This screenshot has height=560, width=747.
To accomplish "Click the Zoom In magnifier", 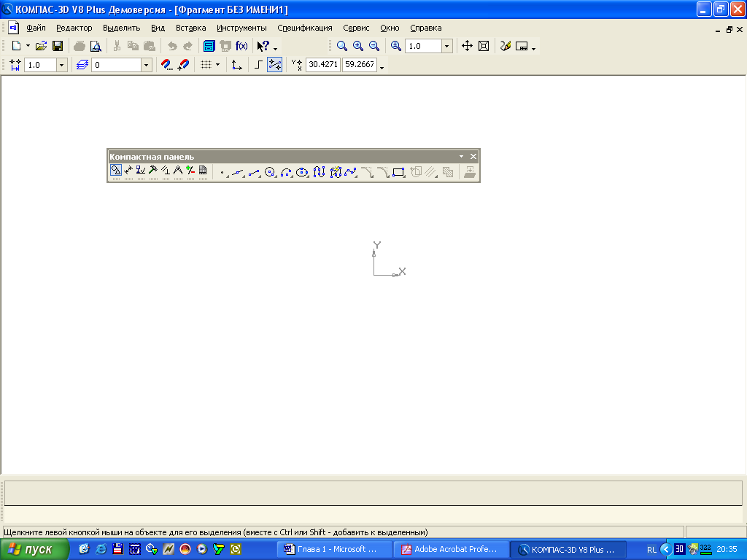I will click(358, 46).
